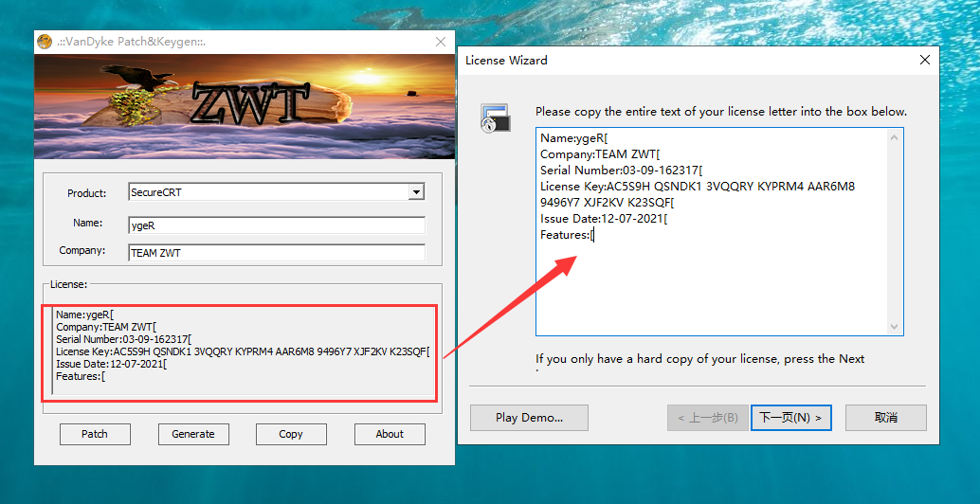The height and width of the screenshot is (504, 980).
Task: Click keygen line 'Serial Number:03-09-162317['
Action: pos(124,339)
